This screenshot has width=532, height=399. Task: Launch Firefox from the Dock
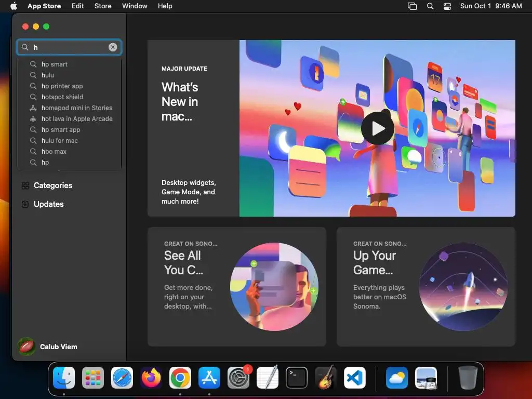151,378
